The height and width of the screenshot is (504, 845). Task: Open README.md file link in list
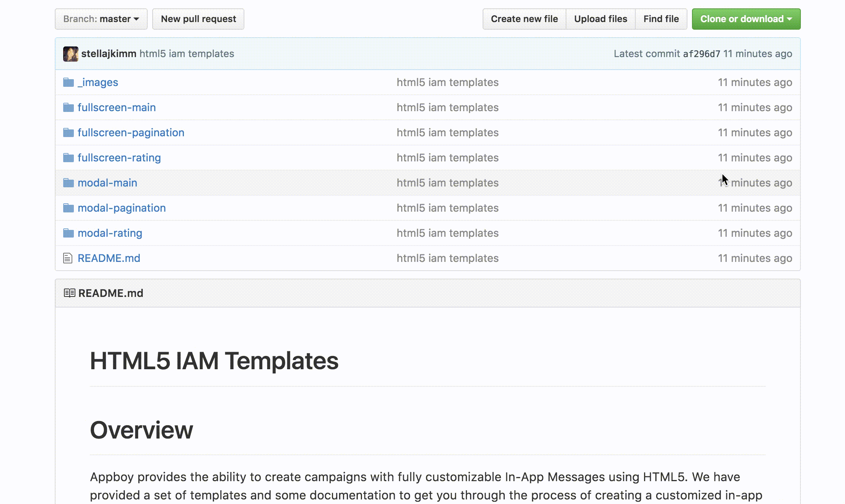(109, 258)
